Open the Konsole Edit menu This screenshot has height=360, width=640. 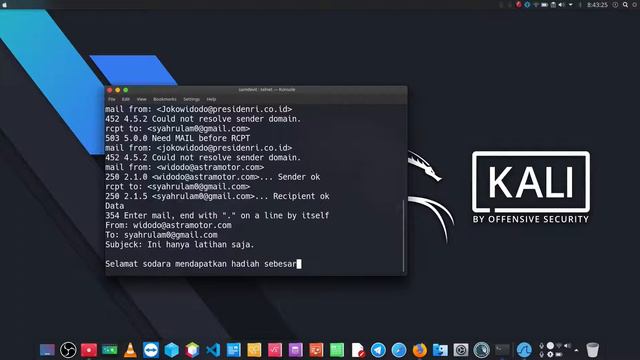126,99
